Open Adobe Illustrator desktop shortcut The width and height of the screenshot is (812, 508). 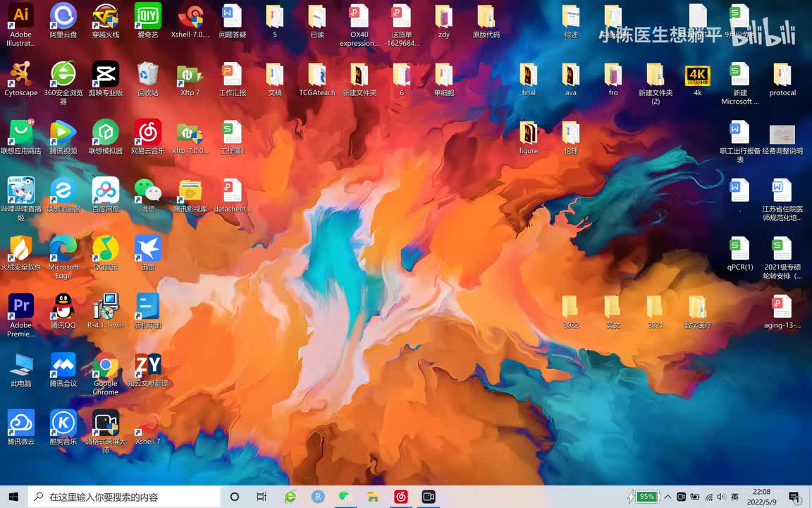(x=20, y=25)
